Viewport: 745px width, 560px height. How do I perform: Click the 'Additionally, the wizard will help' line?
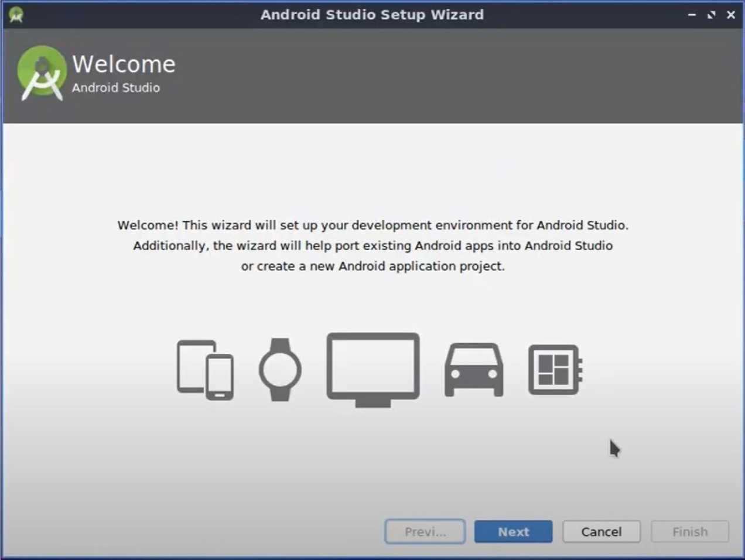point(373,246)
